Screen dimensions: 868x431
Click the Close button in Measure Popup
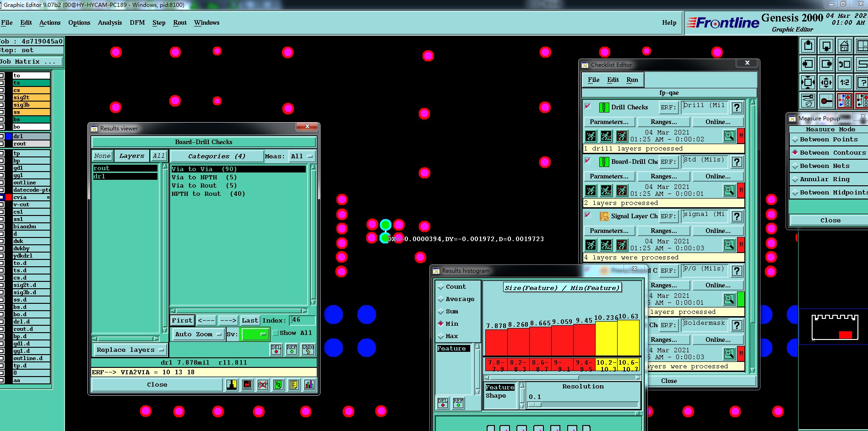829,221
